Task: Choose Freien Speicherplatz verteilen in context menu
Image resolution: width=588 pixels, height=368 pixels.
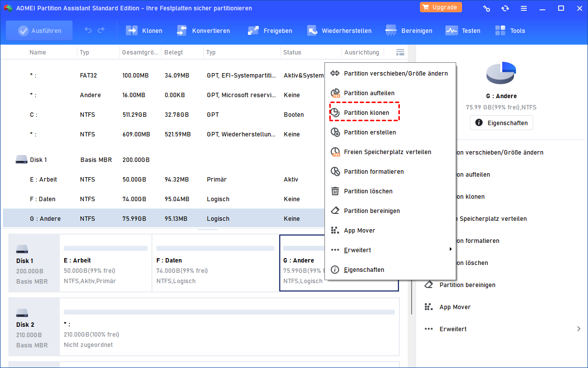Action: click(x=391, y=152)
